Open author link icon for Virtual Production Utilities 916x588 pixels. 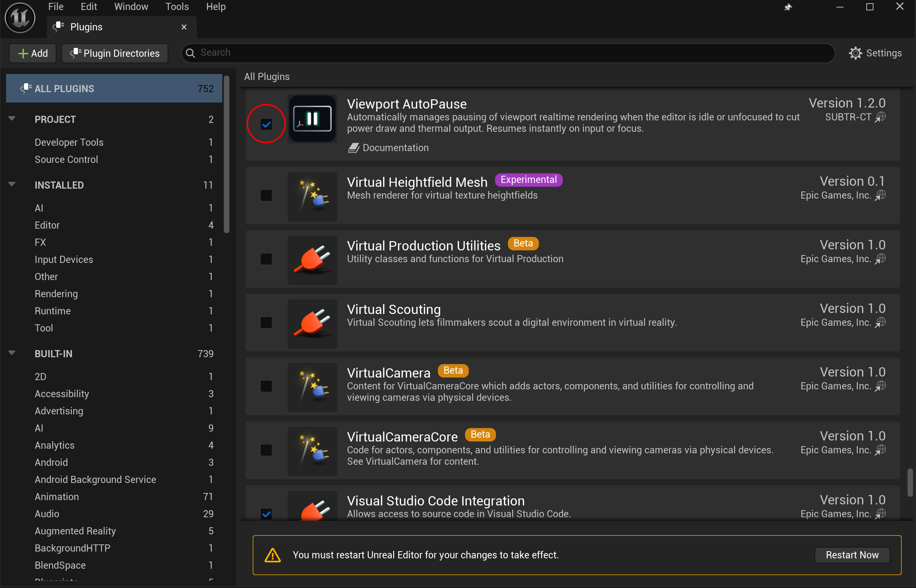881,259
